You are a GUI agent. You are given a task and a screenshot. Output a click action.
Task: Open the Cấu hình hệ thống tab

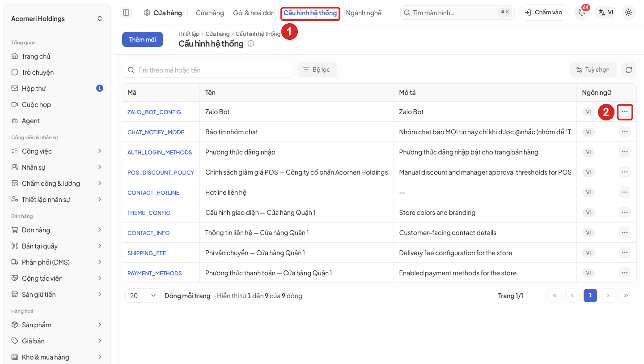click(x=310, y=13)
